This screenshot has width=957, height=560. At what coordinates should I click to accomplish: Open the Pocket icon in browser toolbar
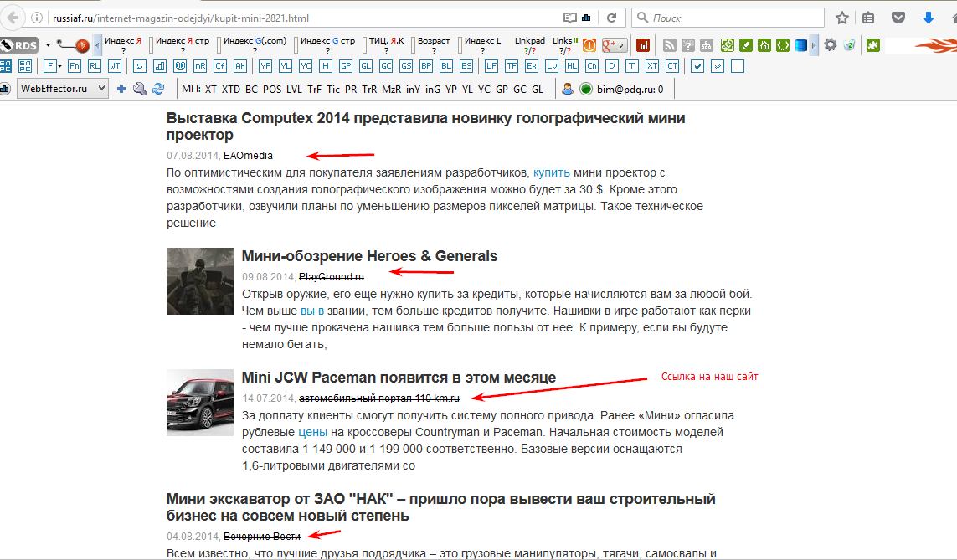898,18
